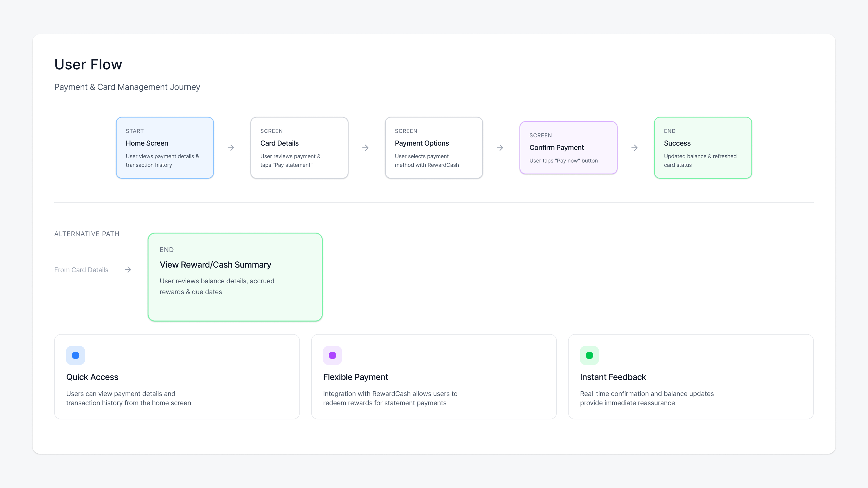Click the arrow after Payment Options card
This screenshot has height=488, width=868.
click(x=500, y=148)
